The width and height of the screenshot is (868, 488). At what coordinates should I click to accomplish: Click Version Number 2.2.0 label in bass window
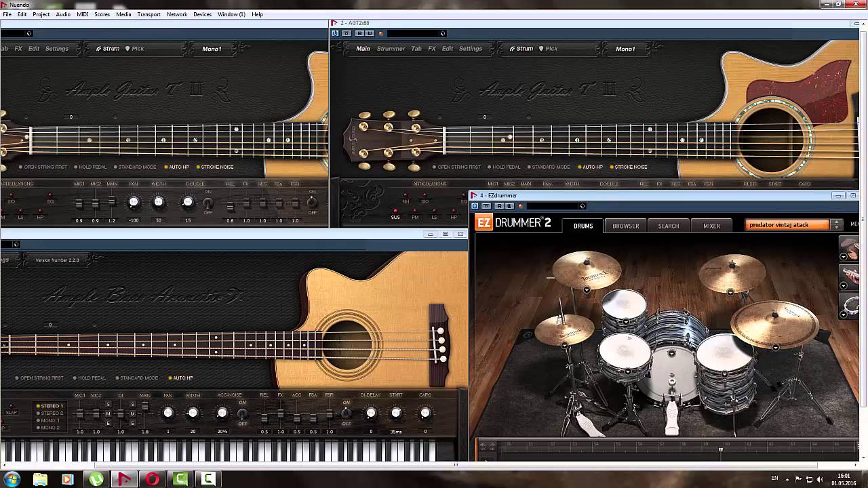(57, 260)
